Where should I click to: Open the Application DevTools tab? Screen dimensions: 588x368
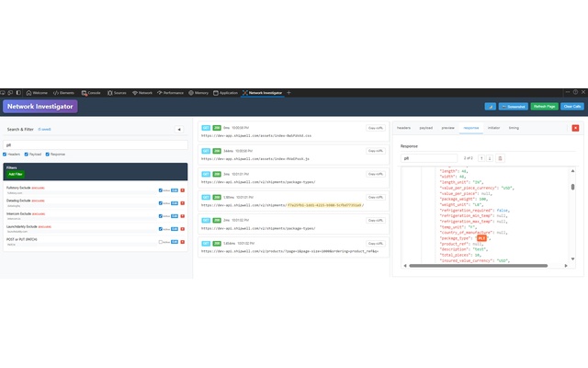225,93
